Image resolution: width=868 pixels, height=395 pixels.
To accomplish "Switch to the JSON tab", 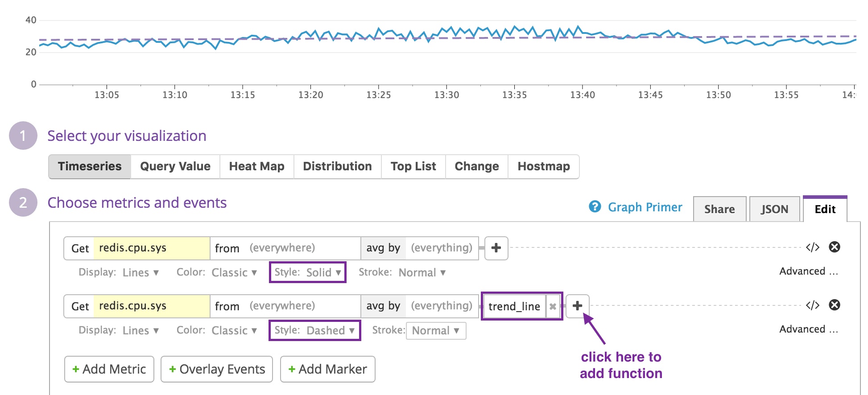I will click(774, 209).
